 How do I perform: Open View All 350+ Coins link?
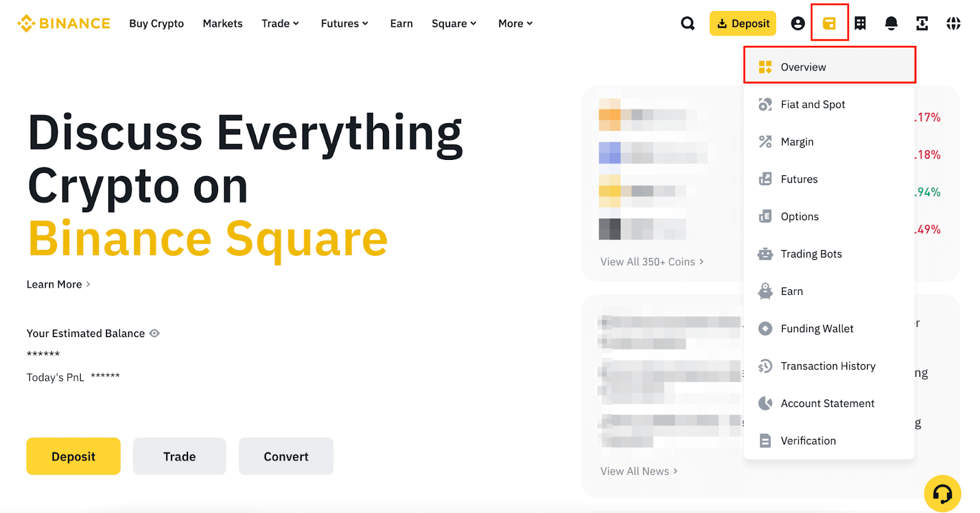tap(652, 262)
